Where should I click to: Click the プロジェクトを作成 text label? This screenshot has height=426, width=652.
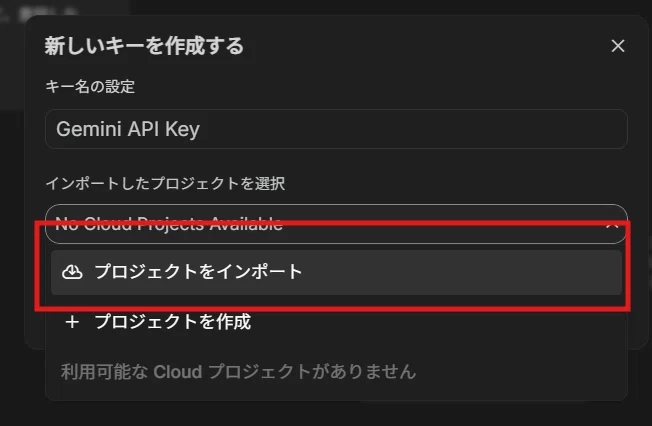pos(173,322)
